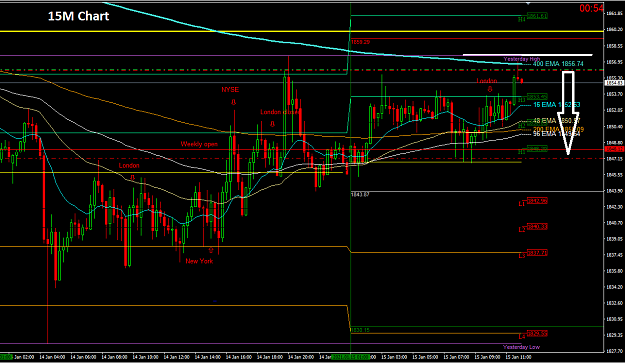Click the 14 Jan 20:00 time axis label

(x=301, y=357)
